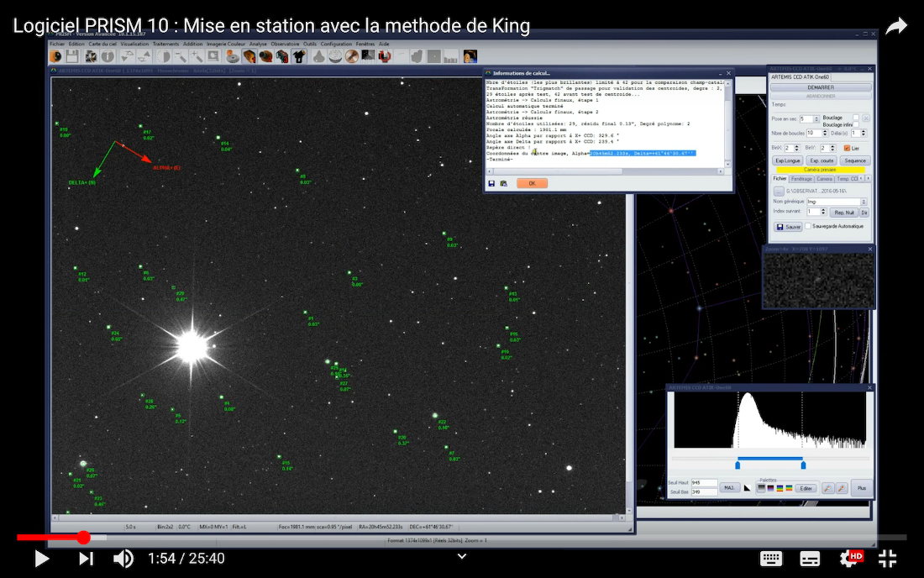Click the black-white invert contrast icon
Viewport: 924px width, 578px height.
coord(747,487)
